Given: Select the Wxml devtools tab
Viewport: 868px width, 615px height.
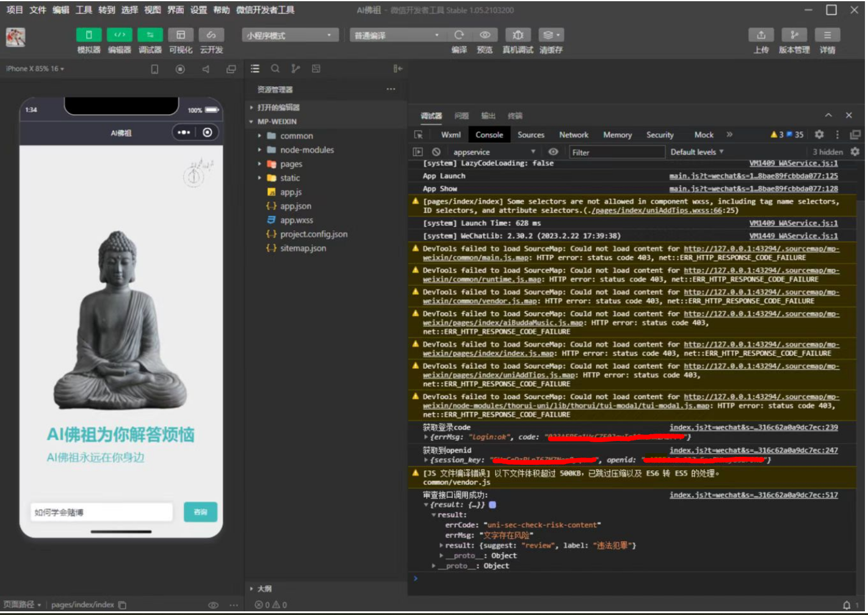Looking at the screenshot, I should pyautogui.click(x=451, y=135).
